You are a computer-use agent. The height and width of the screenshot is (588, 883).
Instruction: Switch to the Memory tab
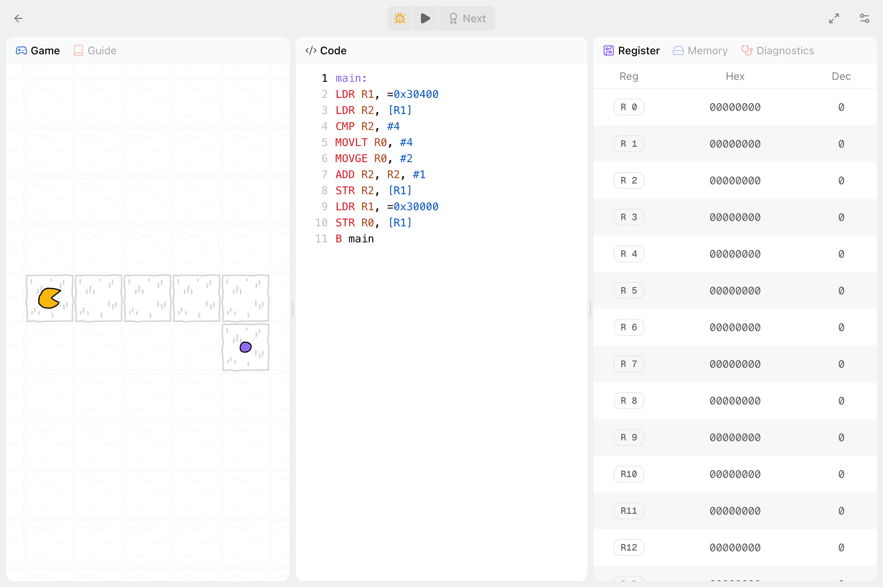pos(707,50)
